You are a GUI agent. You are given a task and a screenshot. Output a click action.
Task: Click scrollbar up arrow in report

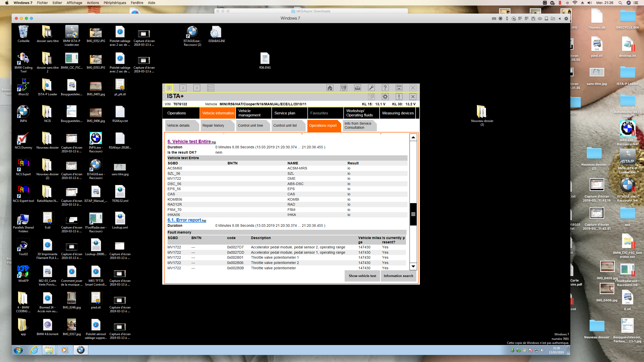click(x=413, y=138)
